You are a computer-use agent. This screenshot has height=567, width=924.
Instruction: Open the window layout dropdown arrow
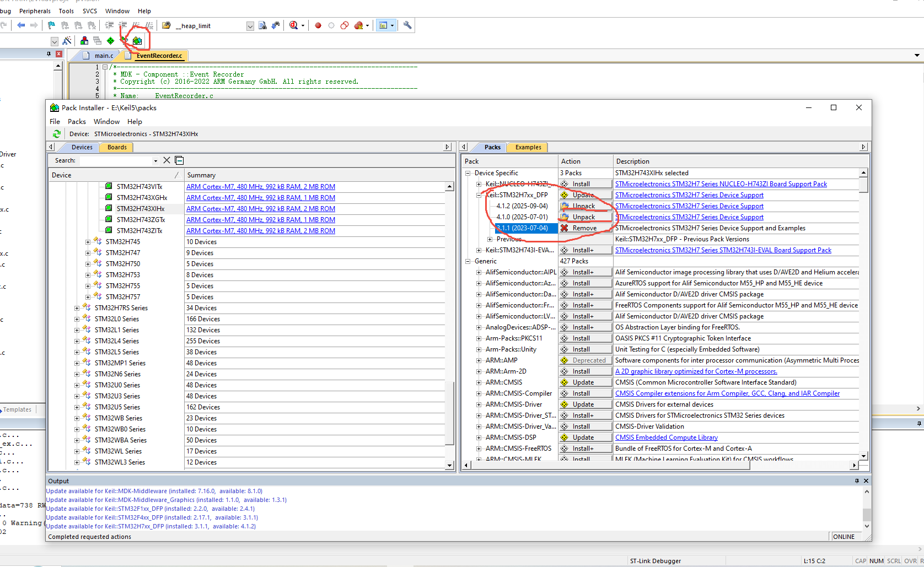(392, 25)
